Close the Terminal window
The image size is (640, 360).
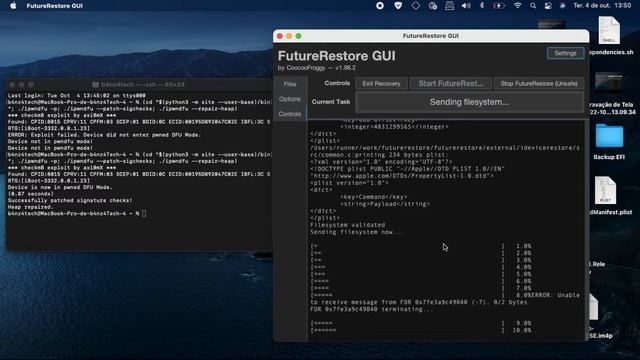(12, 84)
